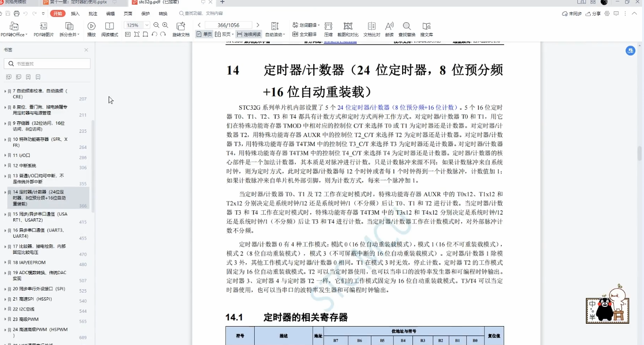This screenshot has height=345, width=644.
Task: Switch to the 编辑 ribbon tab
Action: click(x=110, y=14)
